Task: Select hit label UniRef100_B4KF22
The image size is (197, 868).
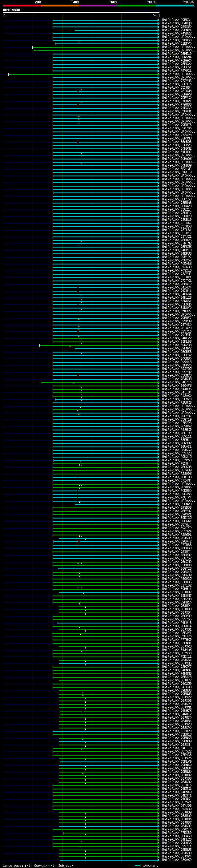Action: 176,338
